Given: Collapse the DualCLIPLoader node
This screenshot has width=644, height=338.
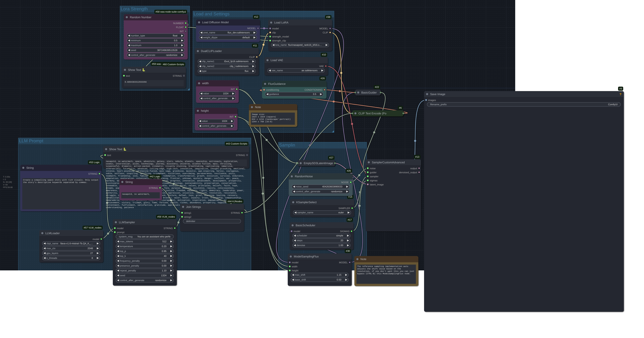Looking at the screenshot, I should click(x=198, y=51).
